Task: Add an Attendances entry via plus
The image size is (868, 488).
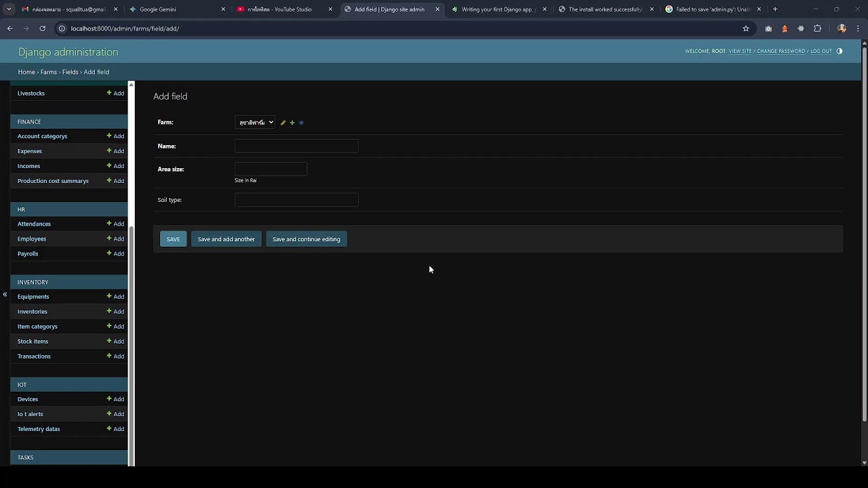Action: pos(115,224)
